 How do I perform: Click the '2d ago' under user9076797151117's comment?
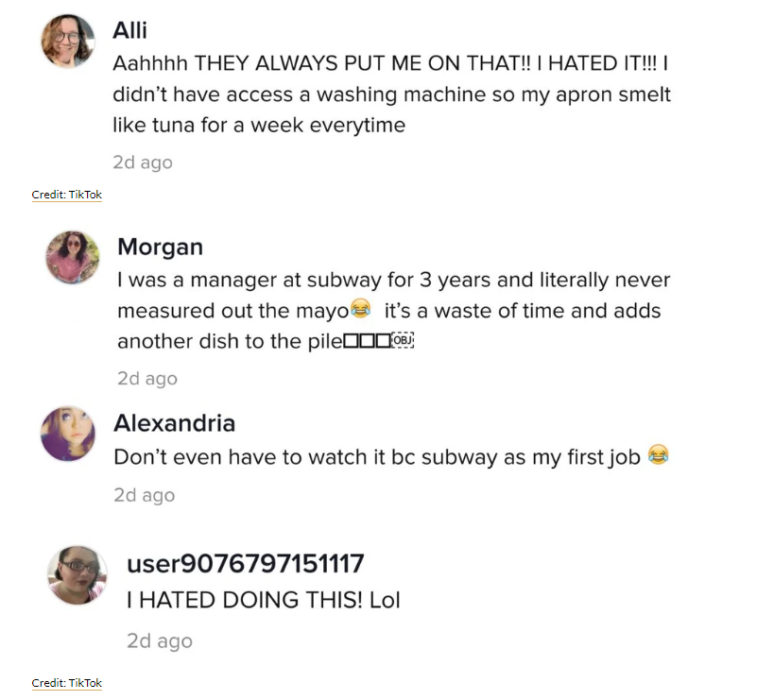click(x=160, y=641)
